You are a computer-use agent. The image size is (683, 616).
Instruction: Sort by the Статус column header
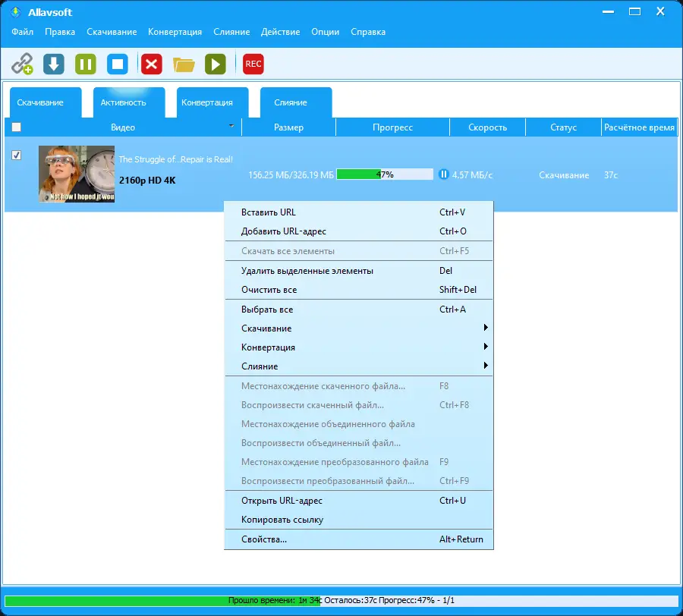point(563,127)
